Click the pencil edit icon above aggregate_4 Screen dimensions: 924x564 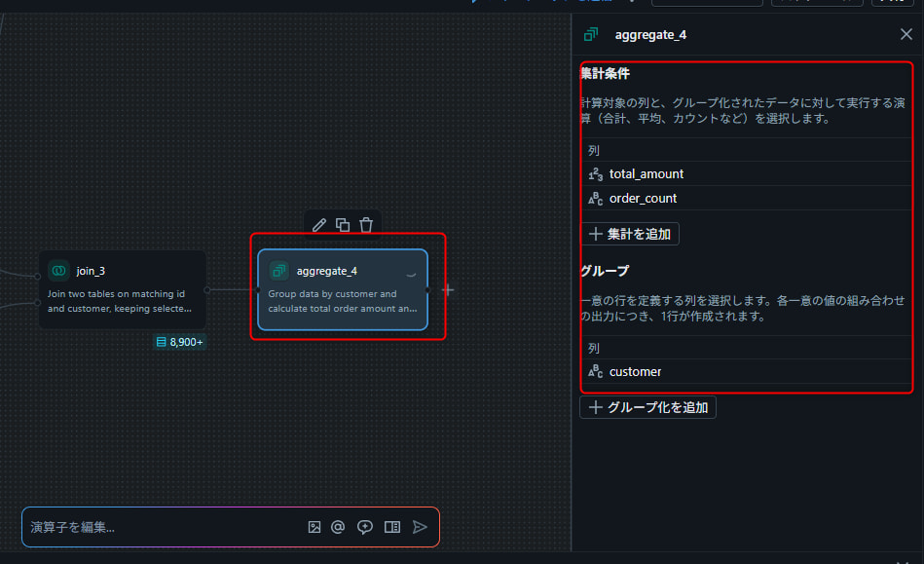[318, 225]
